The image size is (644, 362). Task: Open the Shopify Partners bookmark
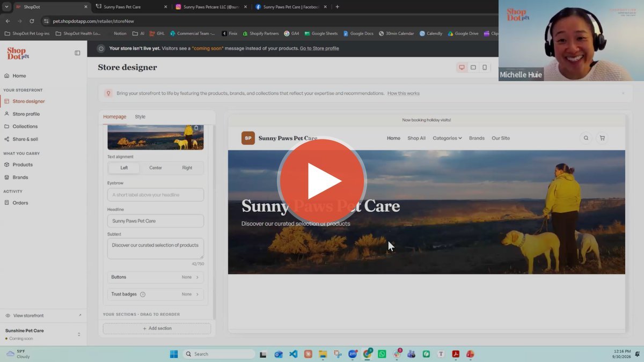coord(260,33)
